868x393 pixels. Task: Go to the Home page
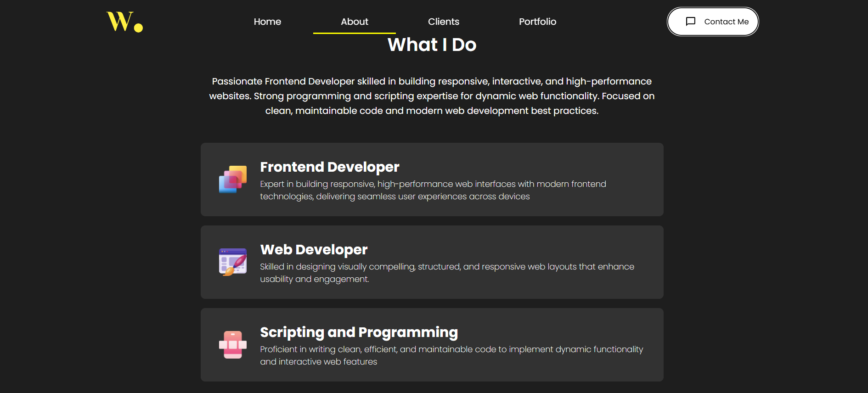[267, 22]
